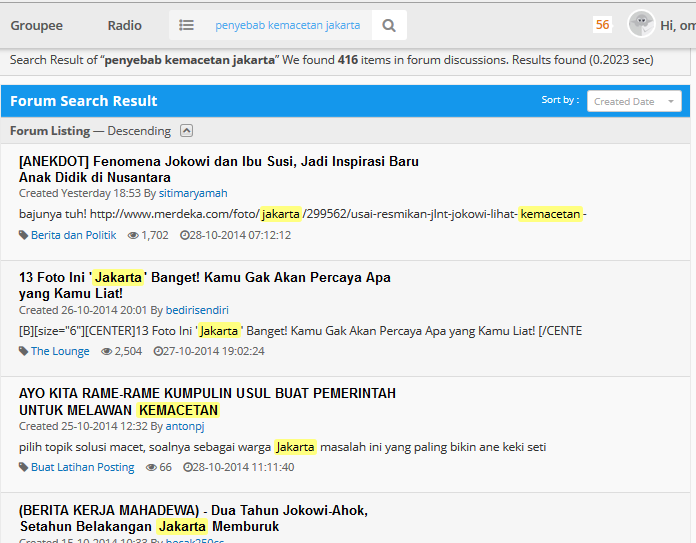
Task: Click snippet starting bajunya tuh merdeka.com
Action: click(x=303, y=214)
